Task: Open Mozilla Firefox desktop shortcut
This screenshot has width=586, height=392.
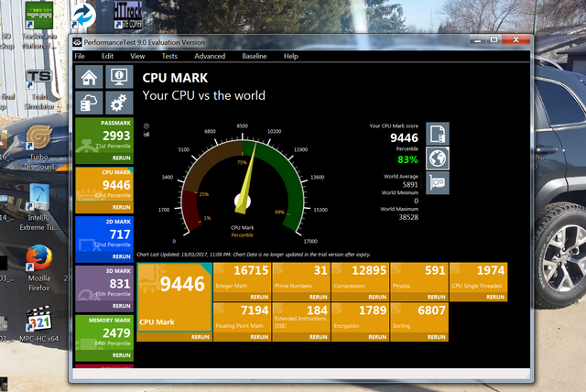Action: [38, 268]
